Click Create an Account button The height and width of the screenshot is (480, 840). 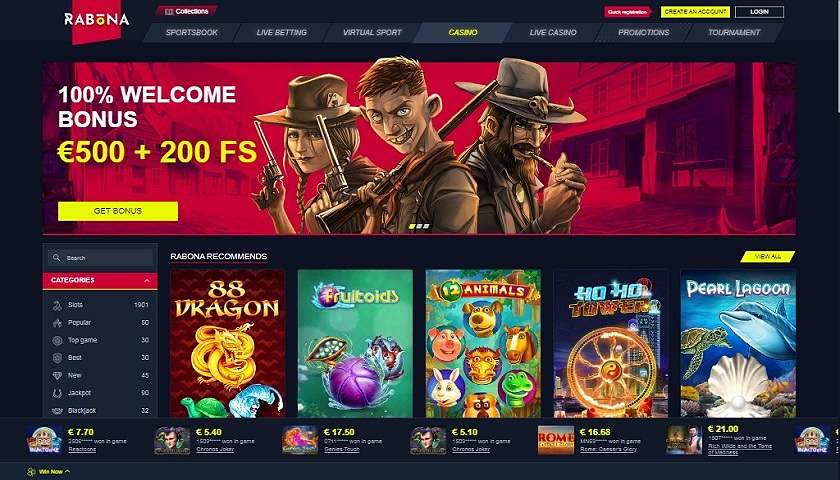pos(695,12)
